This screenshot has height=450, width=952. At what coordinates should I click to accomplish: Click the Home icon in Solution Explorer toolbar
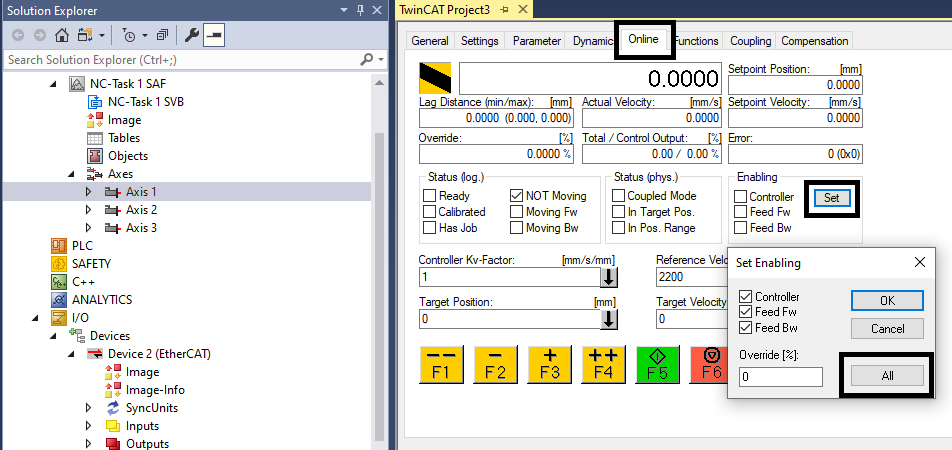[x=62, y=35]
